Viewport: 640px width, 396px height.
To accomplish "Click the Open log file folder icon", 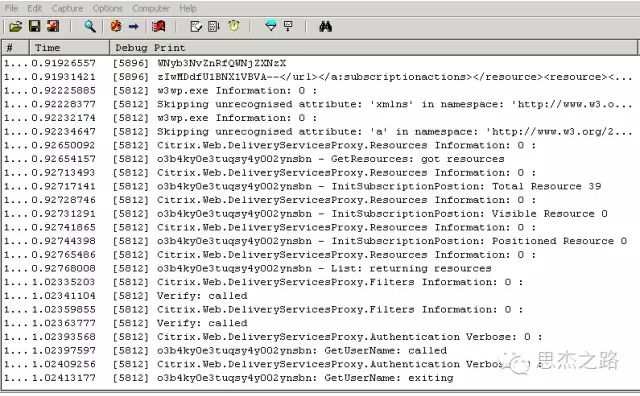I will tap(16, 27).
